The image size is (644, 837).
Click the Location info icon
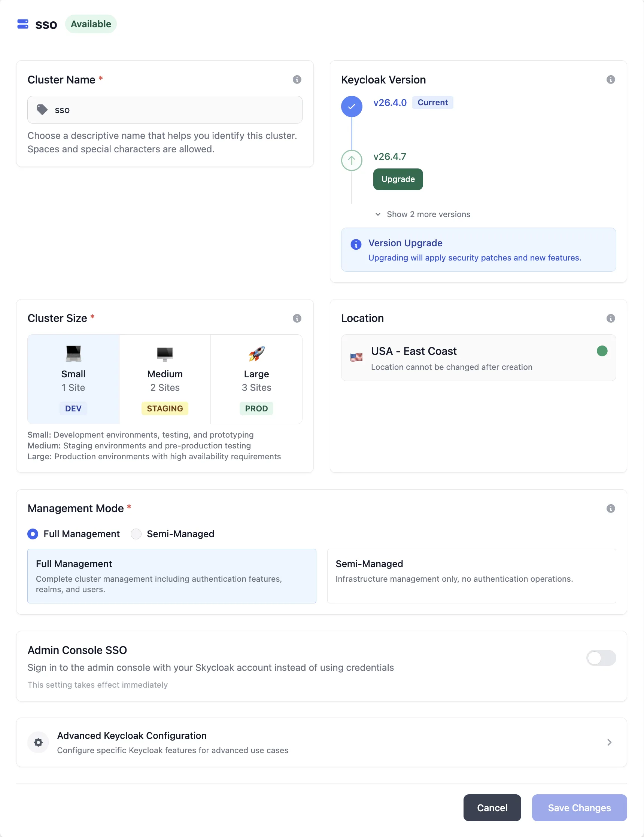(x=611, y=318)
